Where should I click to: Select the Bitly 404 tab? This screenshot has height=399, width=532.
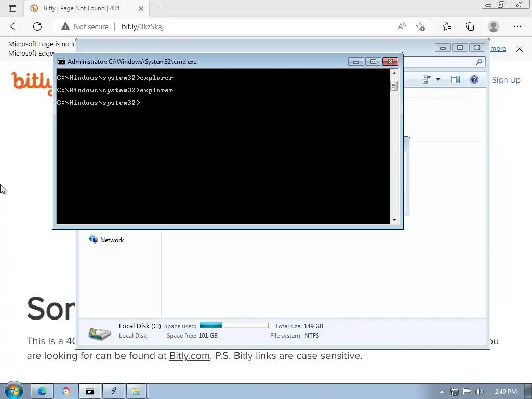click(x=87, y=8)
